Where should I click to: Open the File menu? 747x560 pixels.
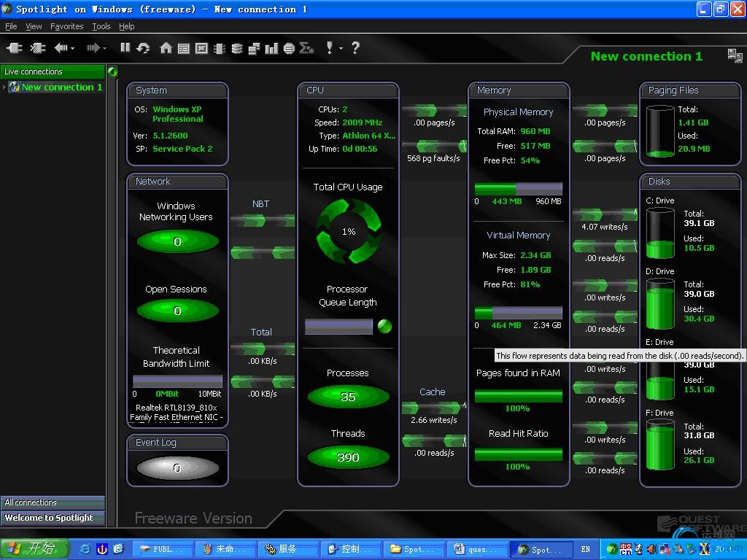(11, 26)
